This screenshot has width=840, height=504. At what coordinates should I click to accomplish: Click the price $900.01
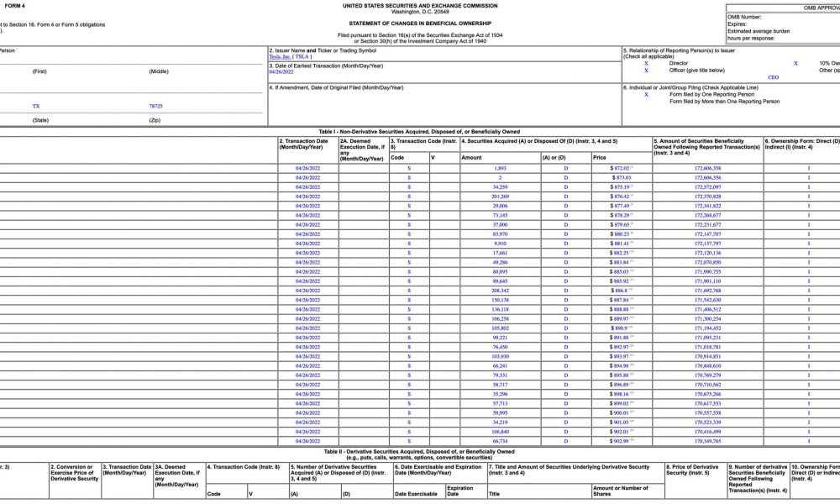tap(620, 413)
